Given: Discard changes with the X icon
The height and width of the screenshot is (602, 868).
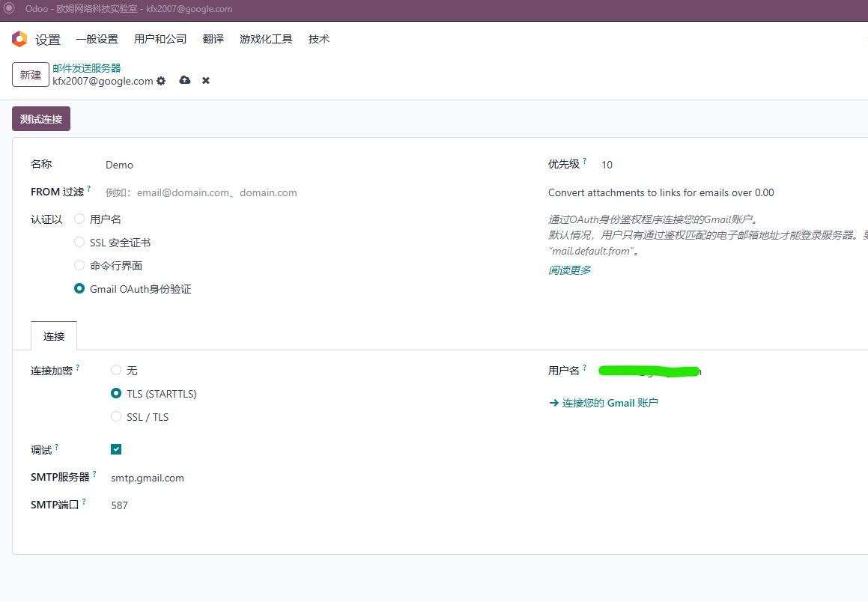Looking at the screenshot, I should pos(206,81).
